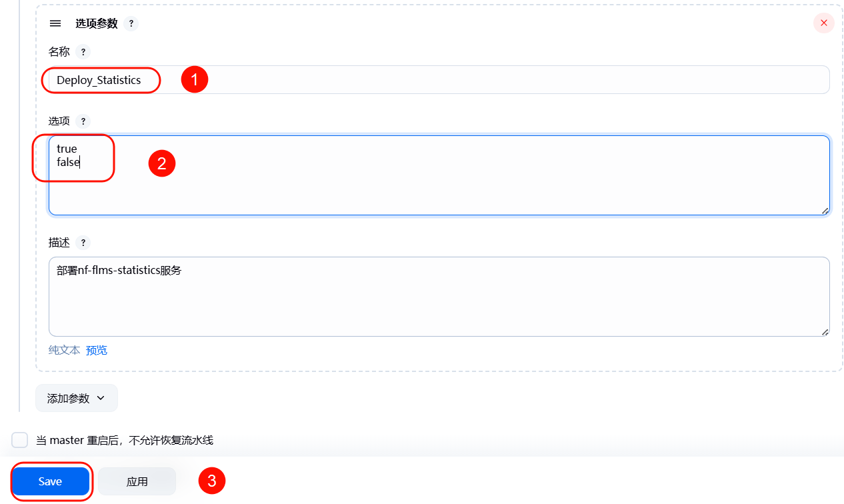The height and width of the screenshot is (504, 844).
Task: Show help for 名称 field
Action: [x=83, y=52]
